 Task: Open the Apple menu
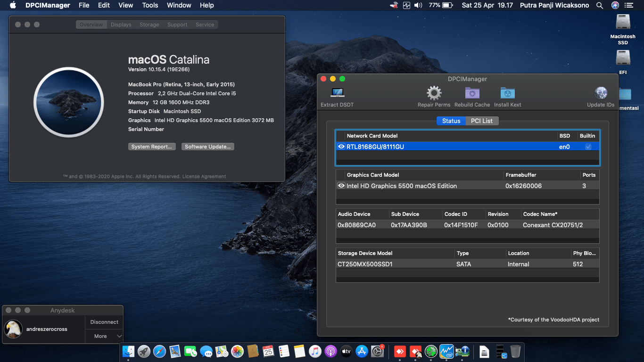point(13,5)
